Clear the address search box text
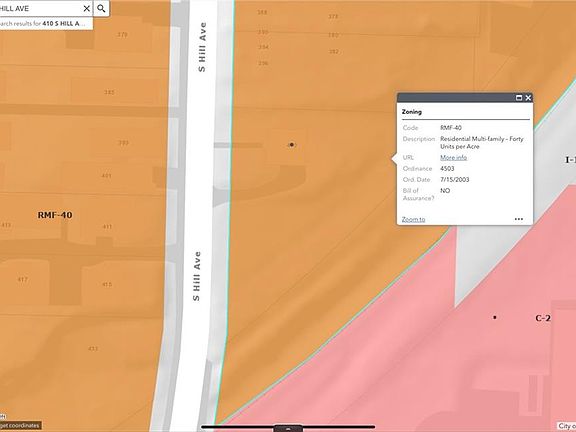Image resolution: width=576 pixels, height=432 pixels. coord(87,8)
